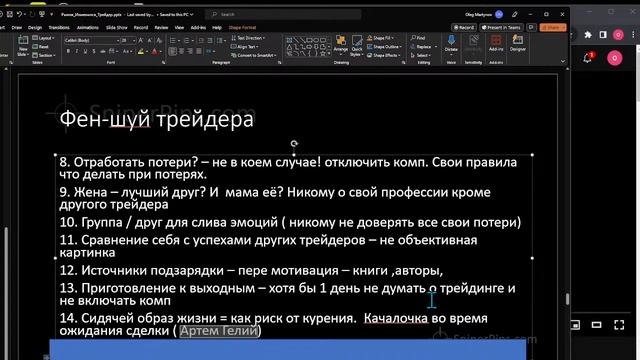
Task: Switch to the Transitions tab
Action: (x=59, y=28)
